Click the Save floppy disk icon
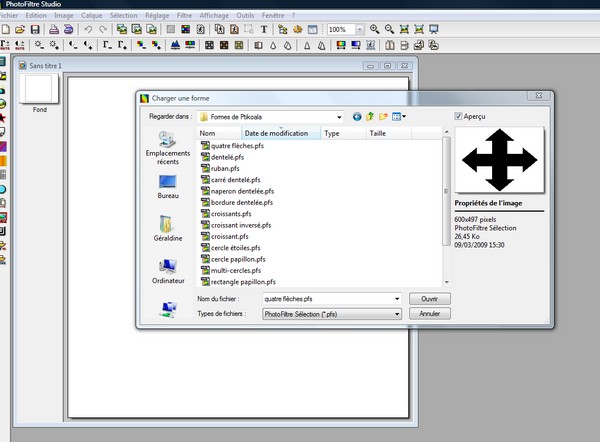This screenshot has height=442, width=600. (35, 29)
